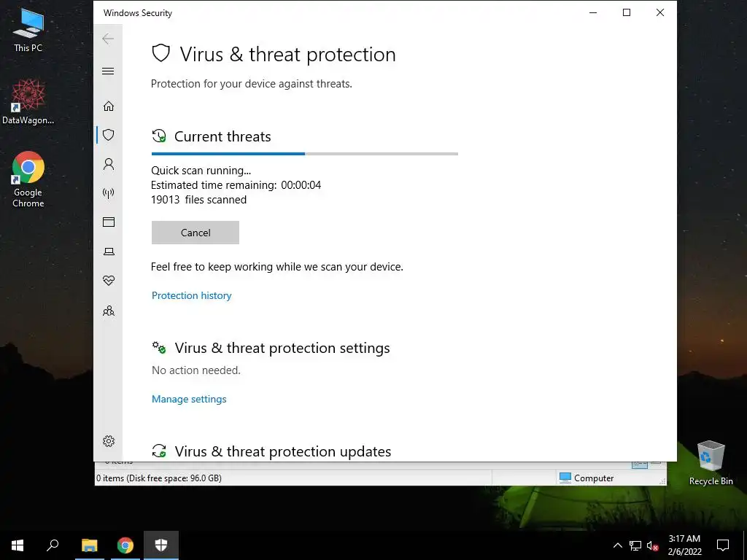Image resolution: width=747 pixels, height=560 pixels.
Task: Select This PC desktop icon
Action: [x=28, y=30]
